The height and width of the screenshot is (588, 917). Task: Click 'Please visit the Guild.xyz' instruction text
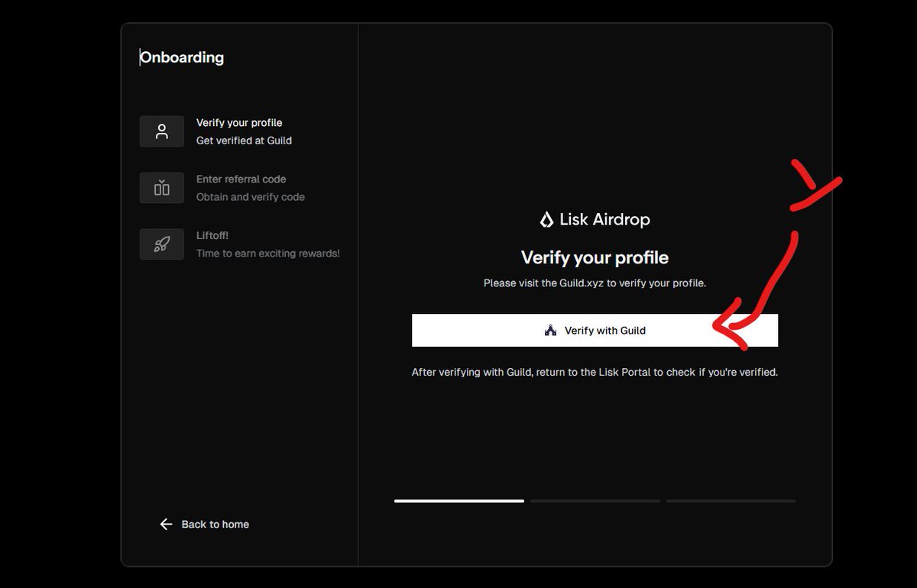tap(595, 283)
